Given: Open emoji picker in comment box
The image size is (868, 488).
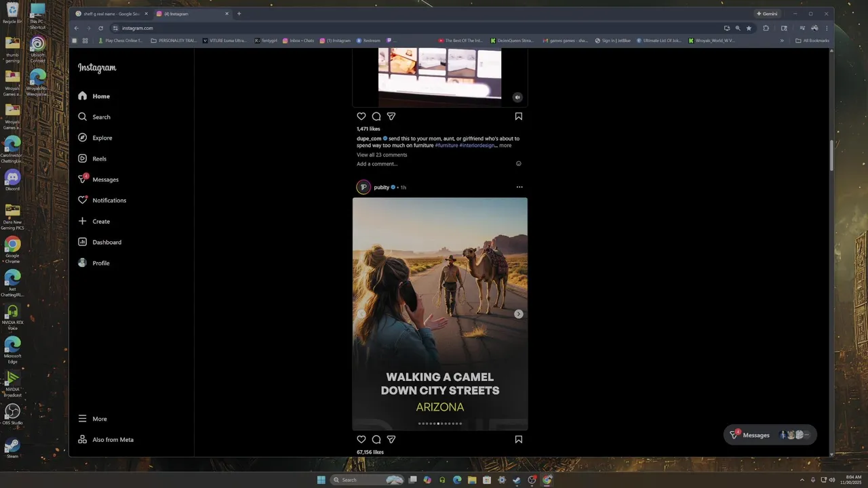Looking at the screenshot, I should [x=519, y=163].
